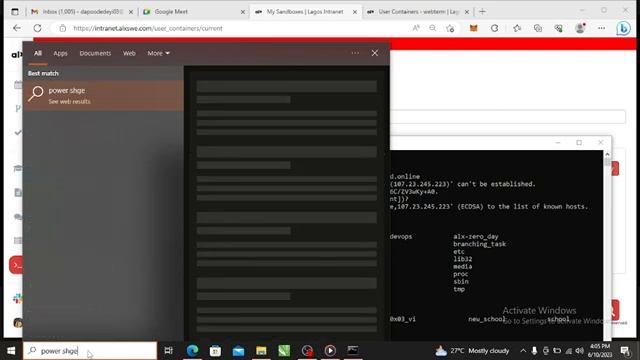Open File Explorer from the taskbar
The image size is (640, 360).
coord(261,350)
